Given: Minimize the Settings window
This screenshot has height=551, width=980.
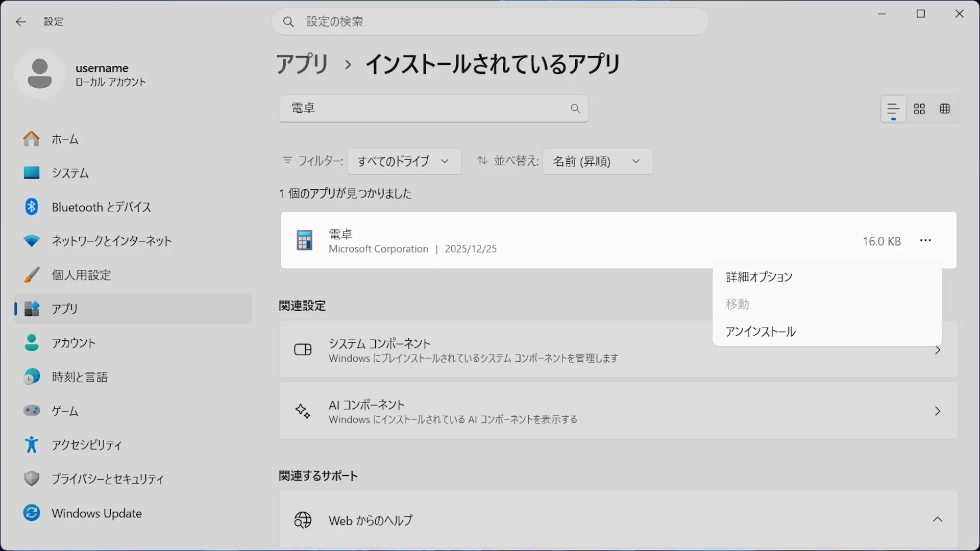Looking at the screenshot, I should click(x=882, y=14).
